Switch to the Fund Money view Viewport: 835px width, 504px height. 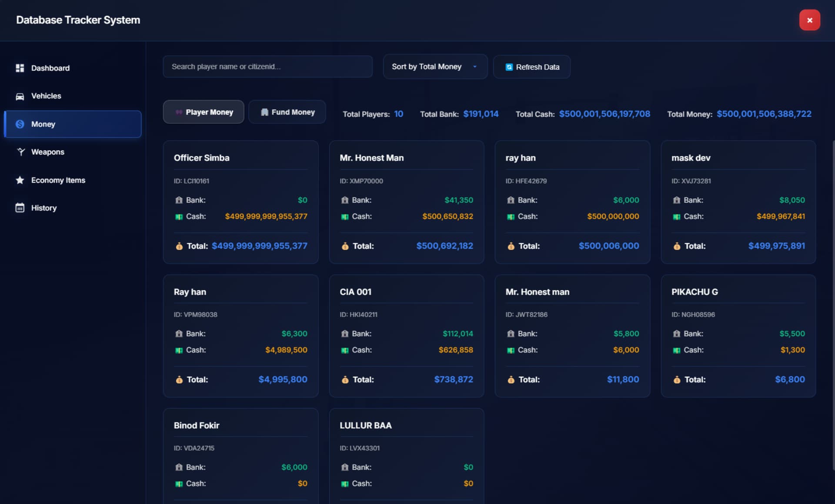pyautogui.click(x=287, y=112)
